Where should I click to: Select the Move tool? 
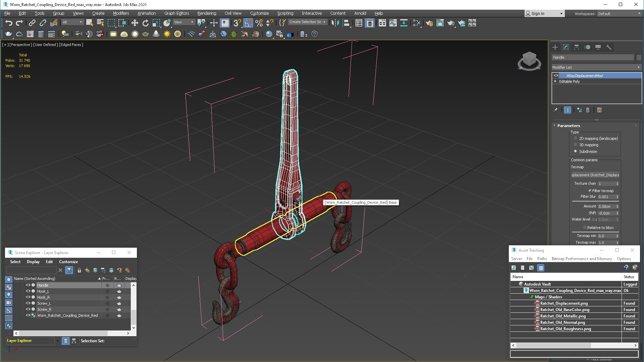[135, 23]
